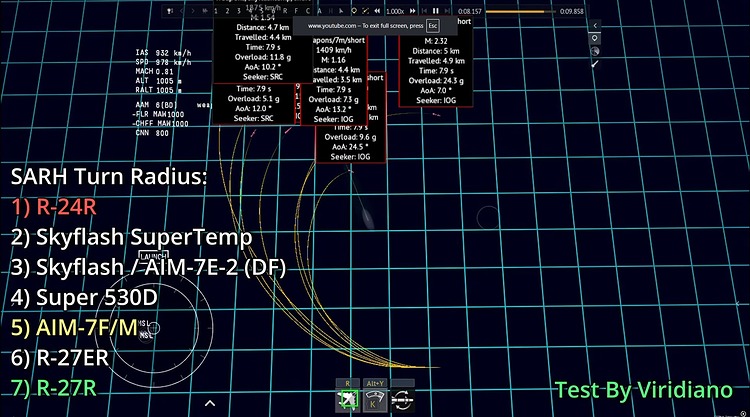Click the LAUNCH indicator box on radar
The height and width of the screenshot is (417, 750).
tap(153, 257)
